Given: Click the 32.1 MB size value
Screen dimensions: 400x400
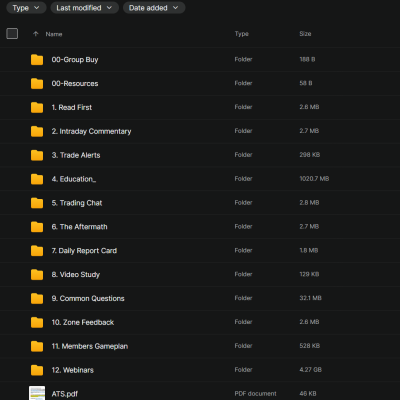Looking at the screenshot, I should tap(310, 298).
